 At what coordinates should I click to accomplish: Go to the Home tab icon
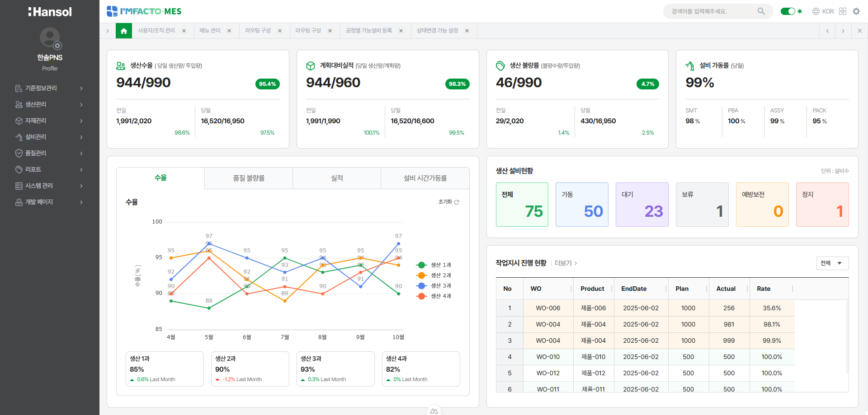[124, 31]
